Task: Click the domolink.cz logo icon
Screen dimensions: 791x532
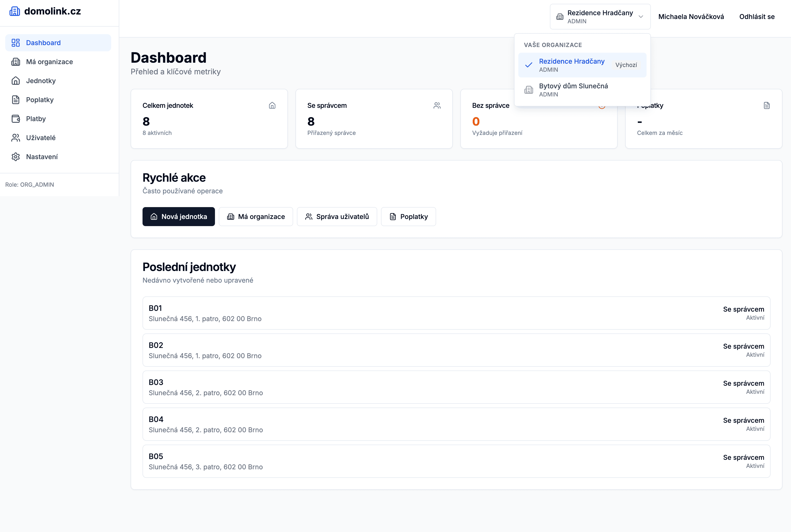Action: tap(14, 11)
